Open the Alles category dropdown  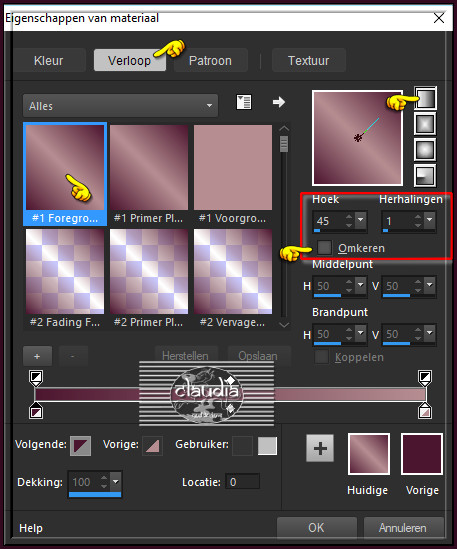120,106
